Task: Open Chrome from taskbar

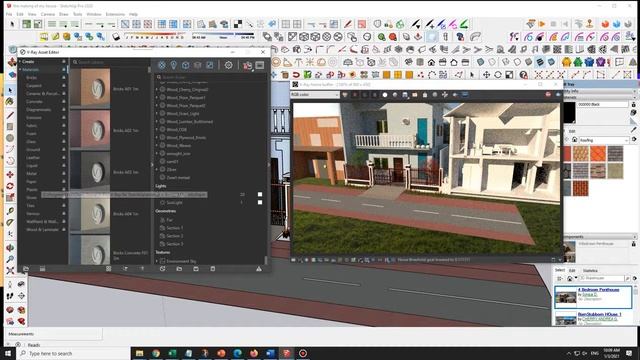Action: tap(156, 353)
